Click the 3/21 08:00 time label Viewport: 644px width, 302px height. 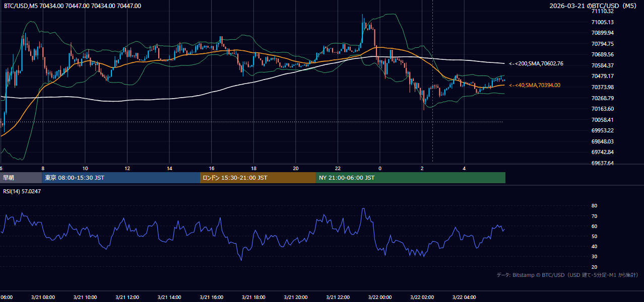pyautogui.click(x=42, y=297)
